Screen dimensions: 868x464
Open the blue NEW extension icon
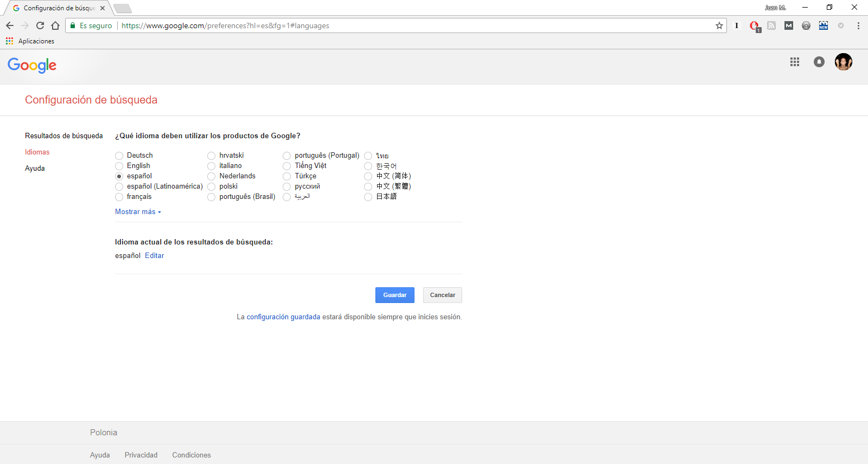(824, 25)
